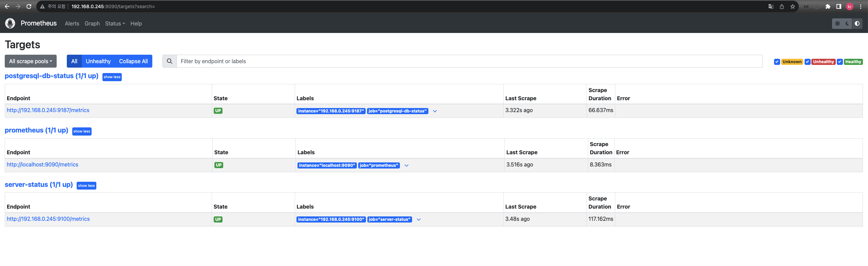Screen dimensions: 868x266
Task: Click the browser address bar URL
Action: pos(113,6)
